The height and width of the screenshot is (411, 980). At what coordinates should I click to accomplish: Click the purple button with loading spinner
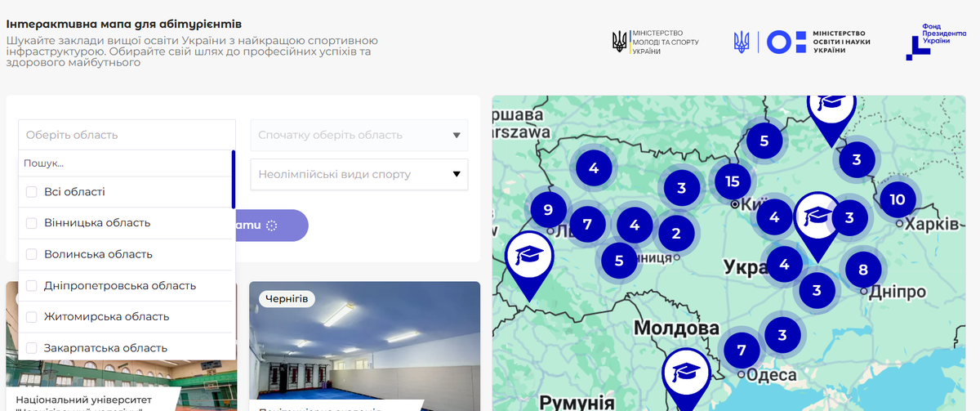(272, 226)
